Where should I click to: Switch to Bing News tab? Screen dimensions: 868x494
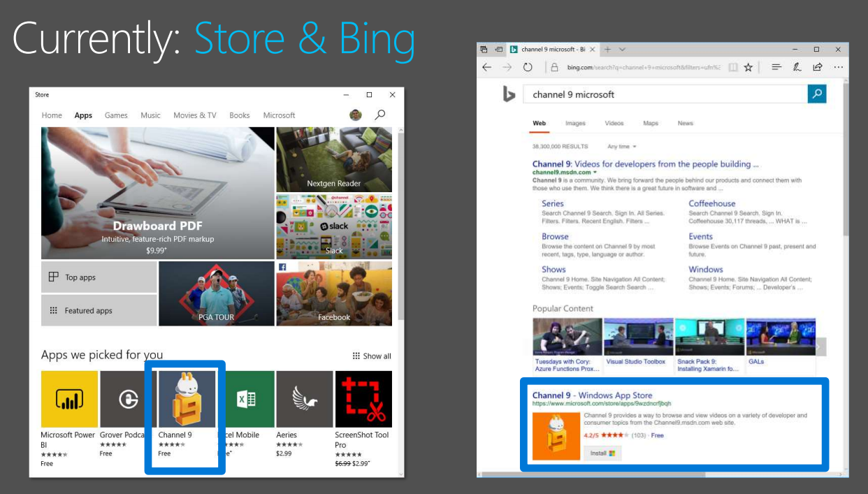click(x=686, y=123)
